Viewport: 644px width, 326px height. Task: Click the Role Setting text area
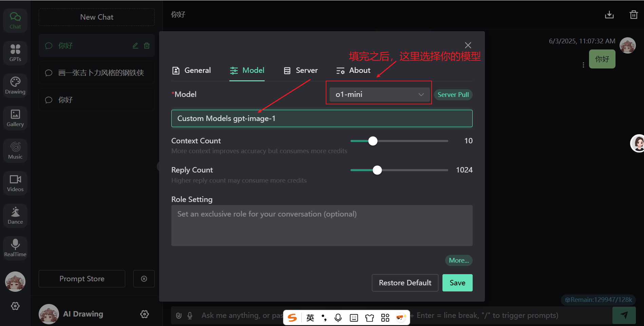(322, 225)
